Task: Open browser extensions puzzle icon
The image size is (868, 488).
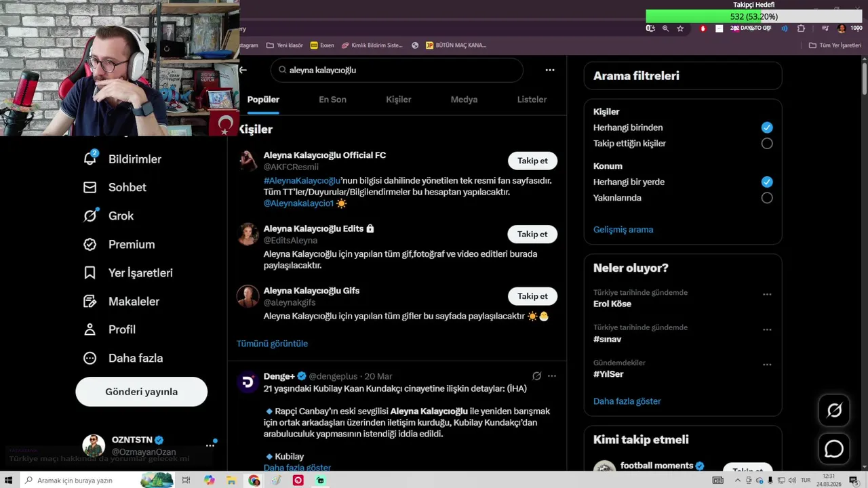Action: tap(801, 28)
